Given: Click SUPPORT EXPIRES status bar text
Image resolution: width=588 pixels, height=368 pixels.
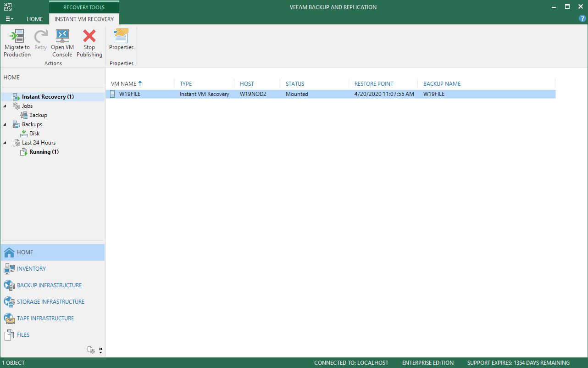Looking at the screenshot, I should (x=518, y=363).
